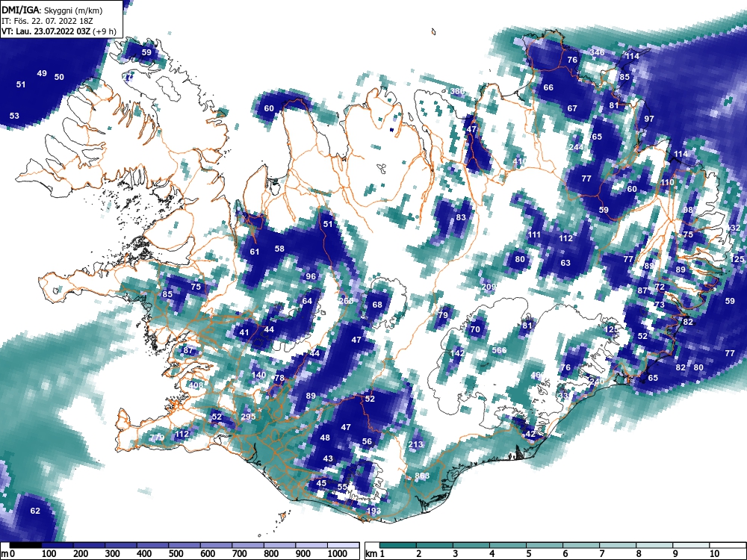Click the darkest teal swatch between 1 and 2 km

[x=398, y=545]
